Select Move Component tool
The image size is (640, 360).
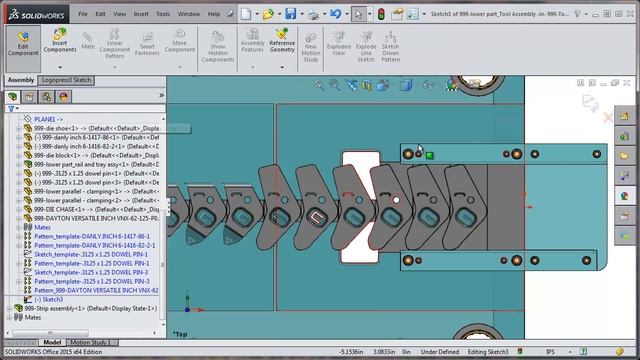tap(180, 41)
